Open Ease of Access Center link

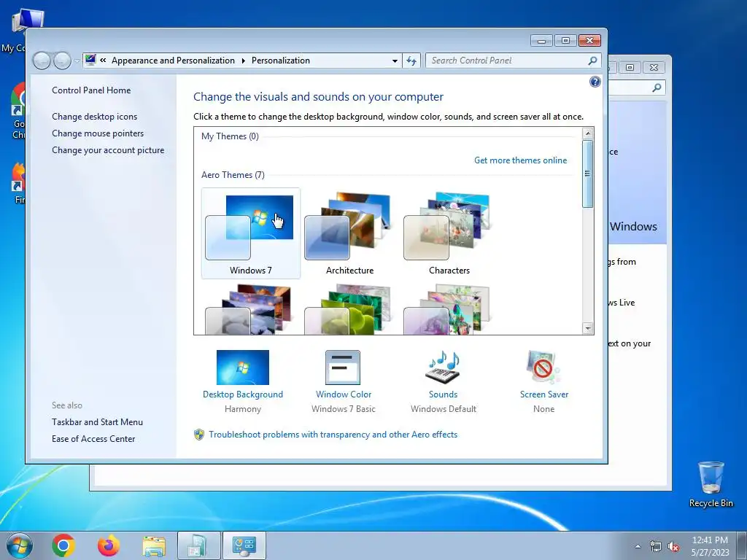point(93,438)
